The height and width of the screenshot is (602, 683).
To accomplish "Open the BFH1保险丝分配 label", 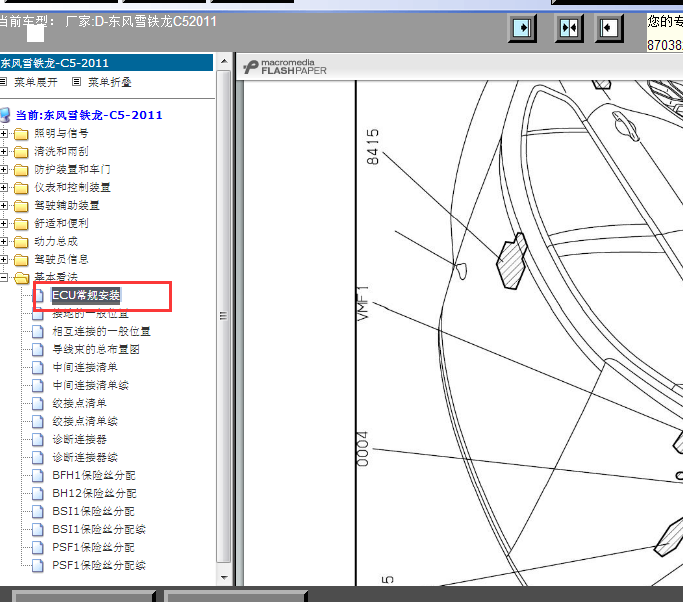I will coord(94,475).
